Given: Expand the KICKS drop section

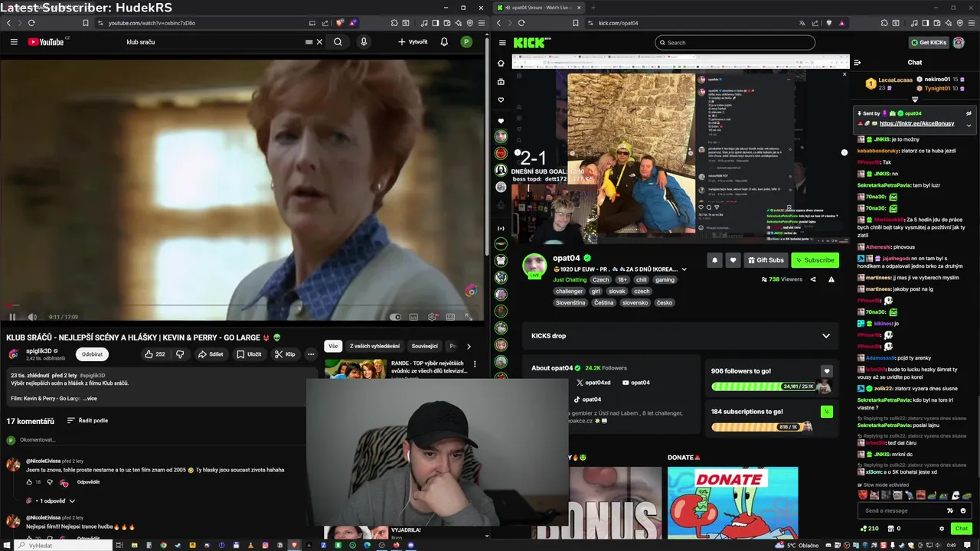Looking at the screenshot, I should point(681,336).
